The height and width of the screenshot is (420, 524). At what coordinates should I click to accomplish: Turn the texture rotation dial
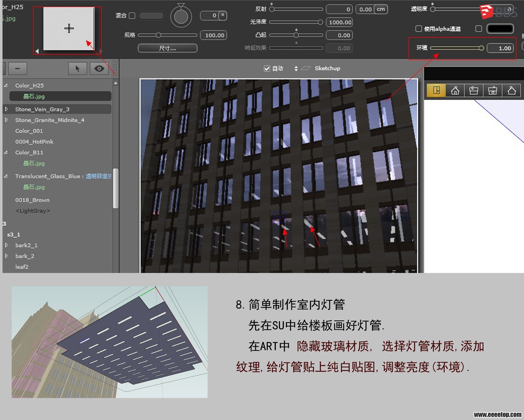181,17
